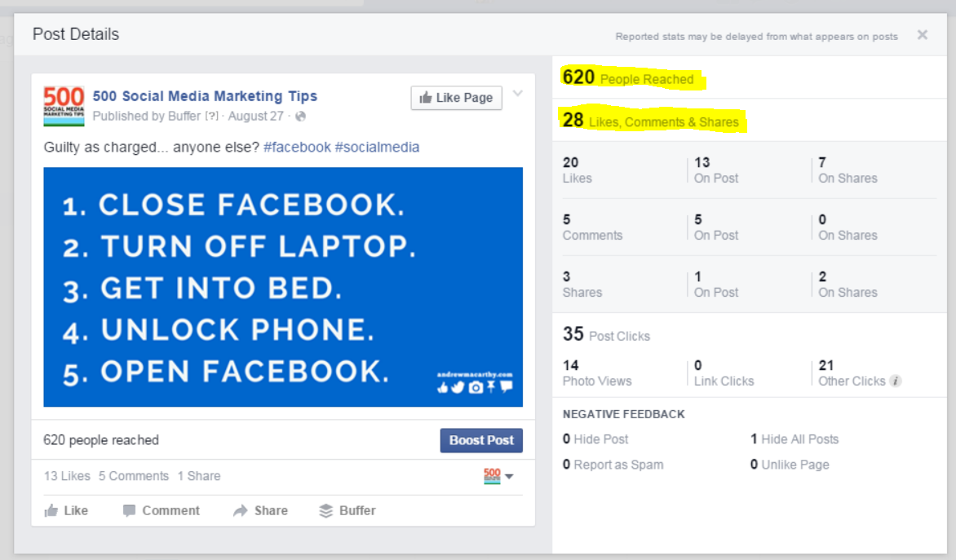Open the #socialmedia hashtag link
Viewport: 956px width, 560px height.
pos(379,147)
